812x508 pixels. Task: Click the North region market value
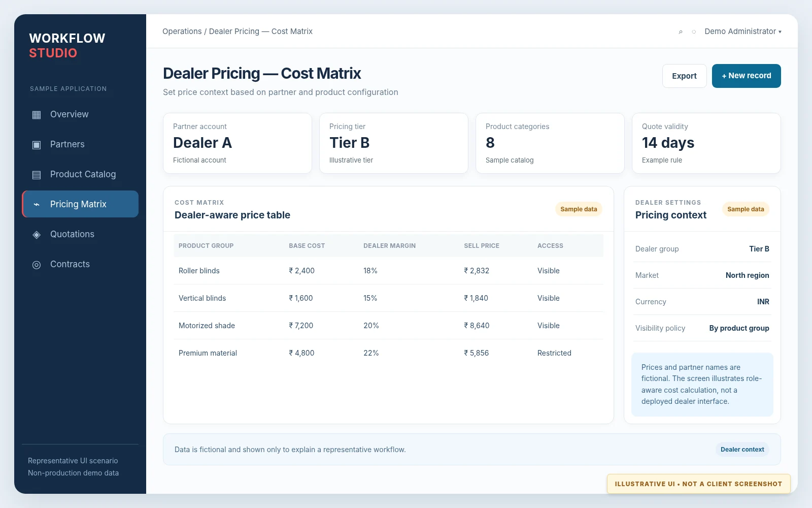point(747,275)
